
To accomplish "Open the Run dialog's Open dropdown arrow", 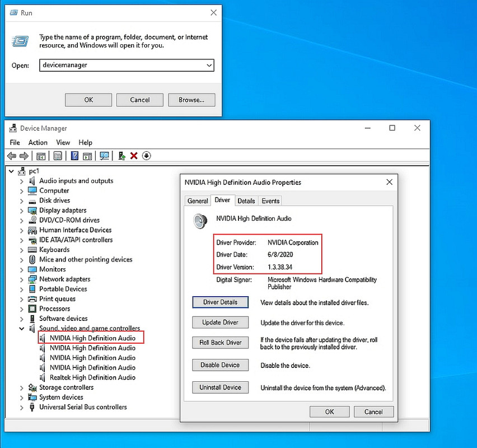I will pos(209,65).
